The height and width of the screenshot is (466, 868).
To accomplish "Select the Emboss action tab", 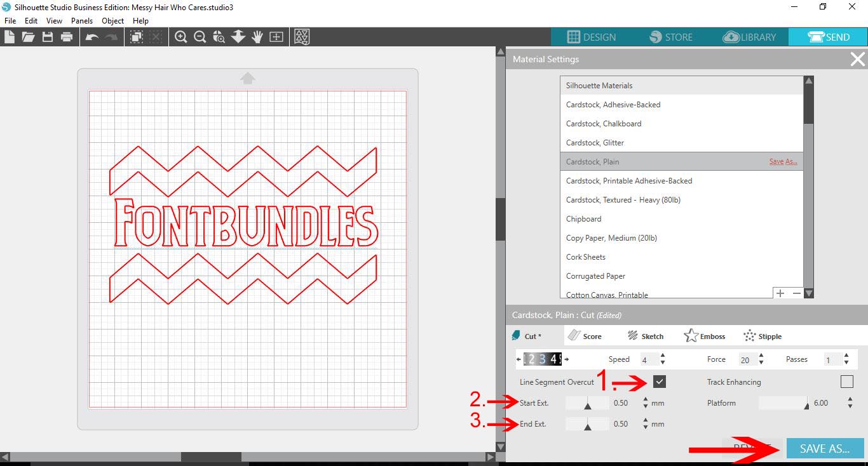I will click(x=705, y=336).
